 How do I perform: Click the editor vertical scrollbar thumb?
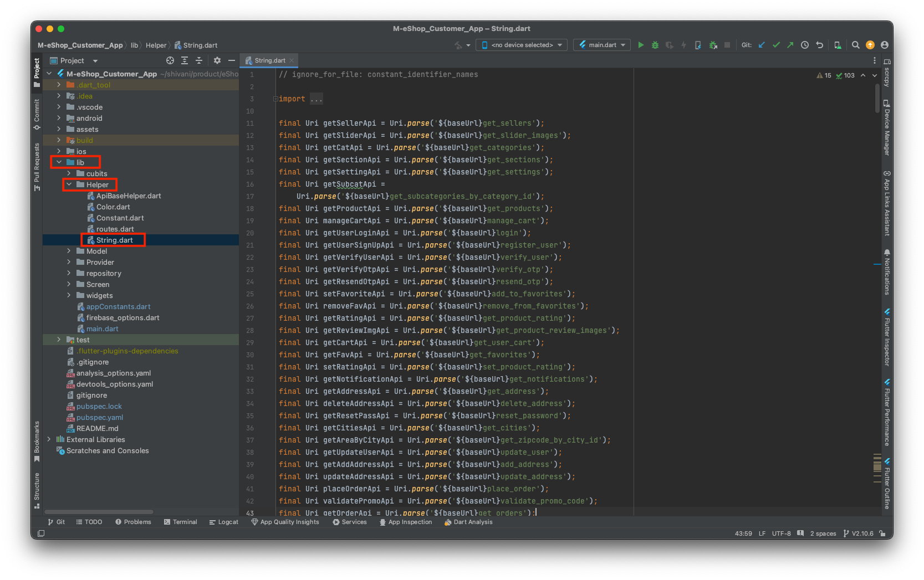(877, 99)
